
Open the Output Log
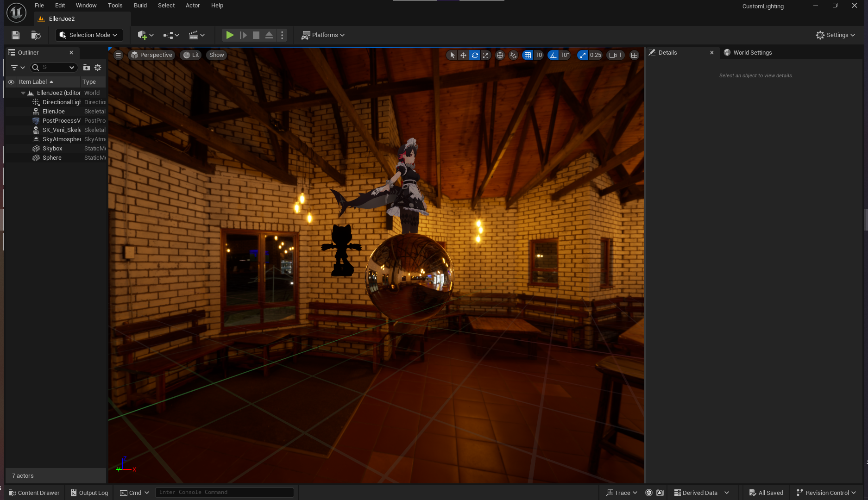(x=89, y=493)
